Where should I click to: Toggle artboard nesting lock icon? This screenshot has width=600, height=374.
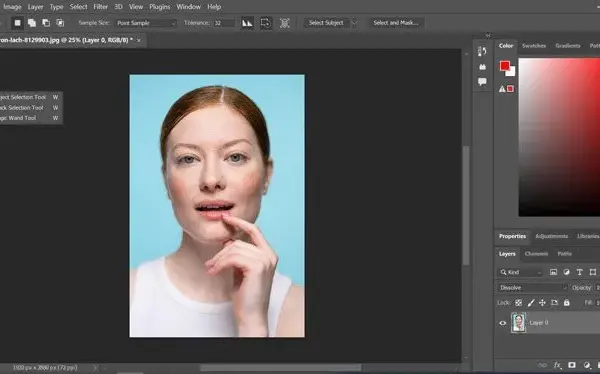pos(554,303)
